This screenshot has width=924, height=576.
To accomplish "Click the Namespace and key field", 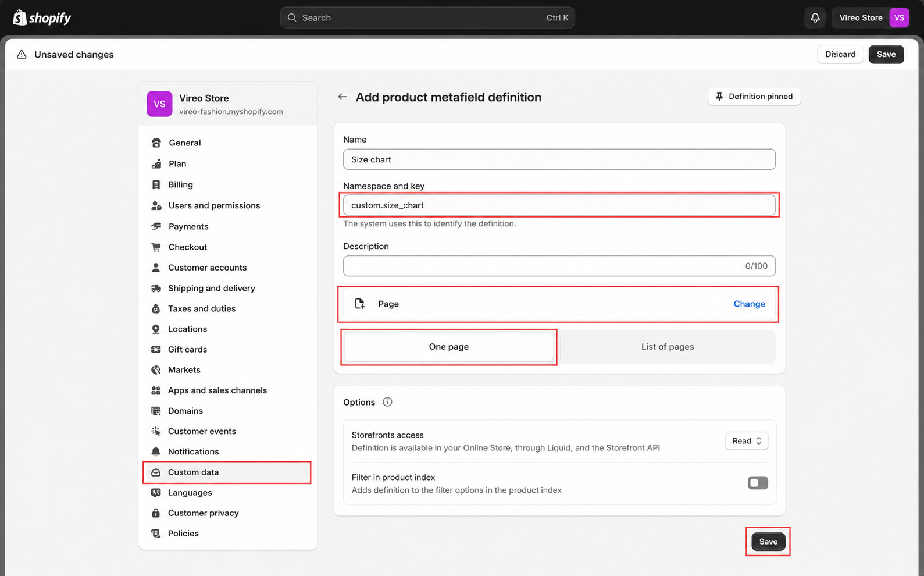I will [559, 205].
